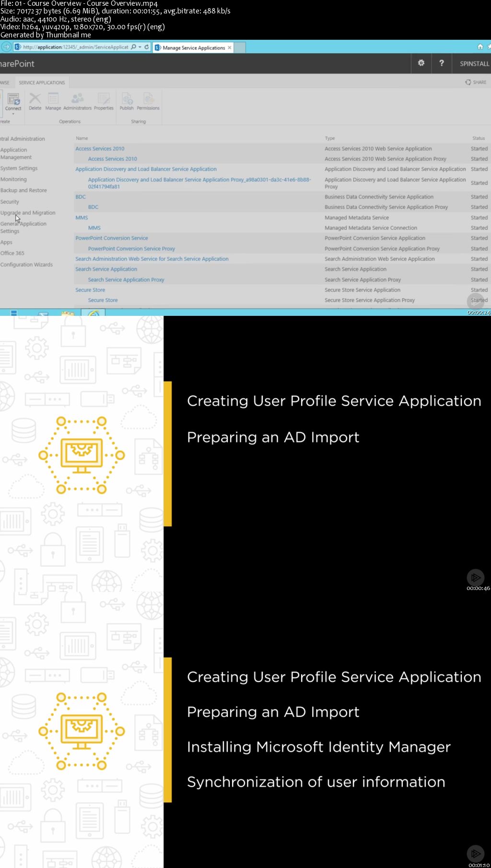Open System Settings in left navigation

[19, 168]
